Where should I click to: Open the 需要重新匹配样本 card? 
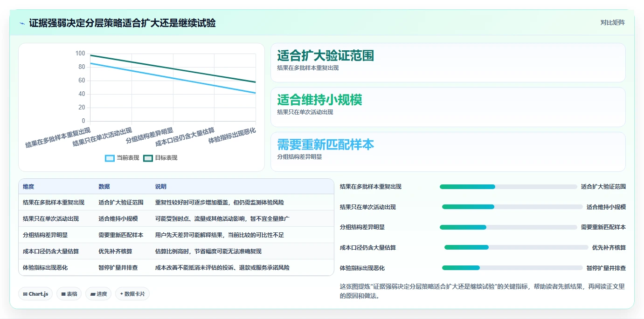[448, 152]
